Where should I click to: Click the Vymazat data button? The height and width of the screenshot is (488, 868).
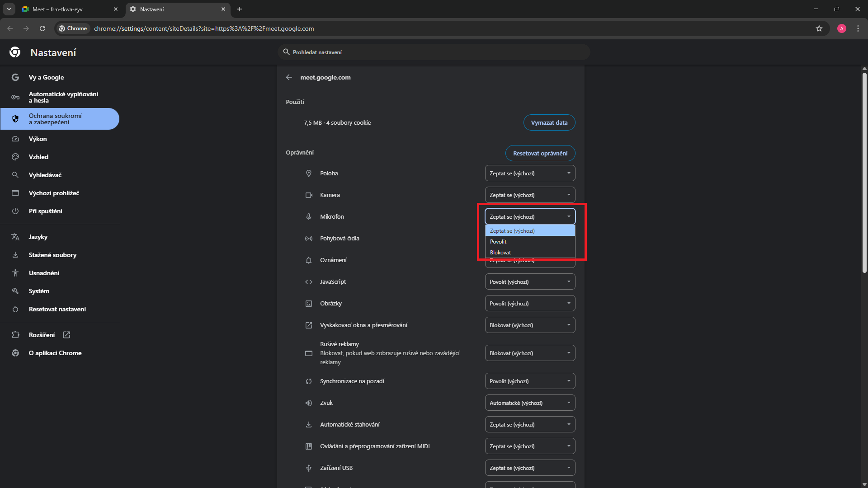click(x=549, y=122)
